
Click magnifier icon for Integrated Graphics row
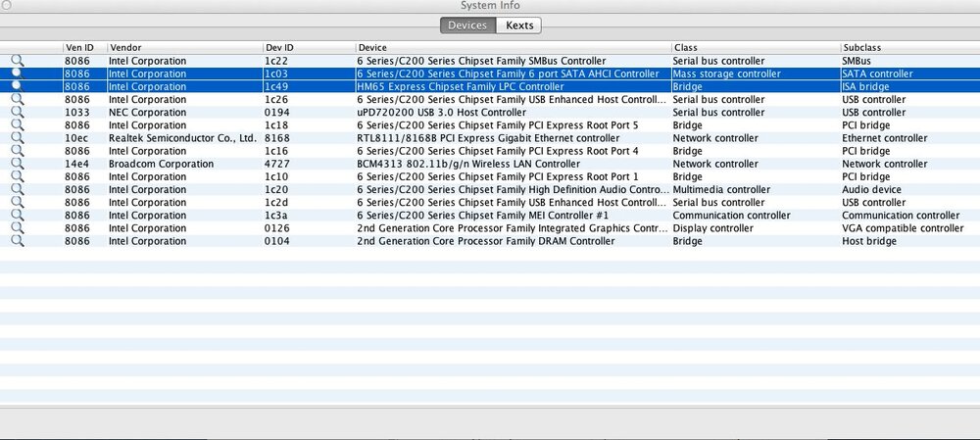(x=17, y=228)
